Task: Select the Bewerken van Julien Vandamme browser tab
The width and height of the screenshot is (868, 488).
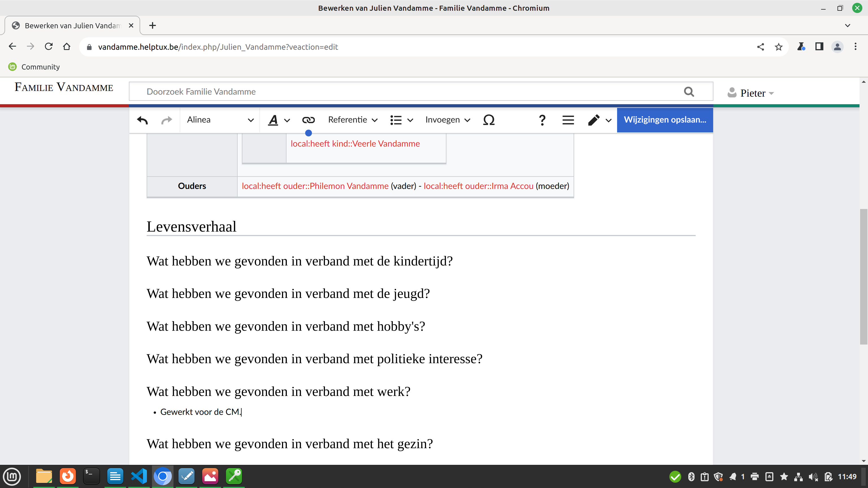Action: tap(72, 26)
